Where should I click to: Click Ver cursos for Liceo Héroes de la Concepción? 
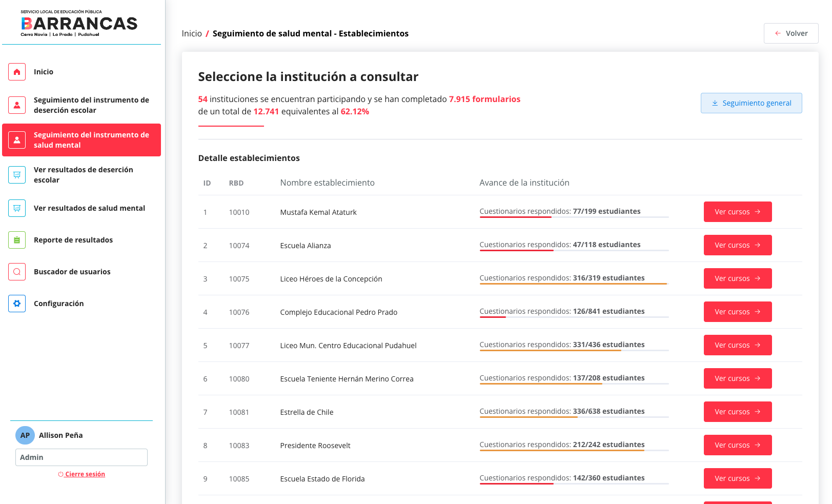738,278
